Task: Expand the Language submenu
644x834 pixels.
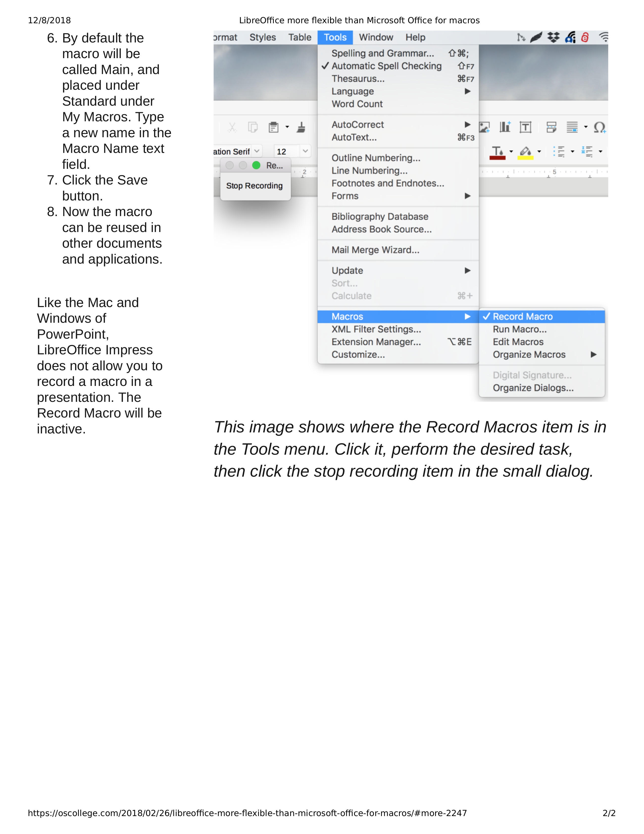Action: [398, 91]
